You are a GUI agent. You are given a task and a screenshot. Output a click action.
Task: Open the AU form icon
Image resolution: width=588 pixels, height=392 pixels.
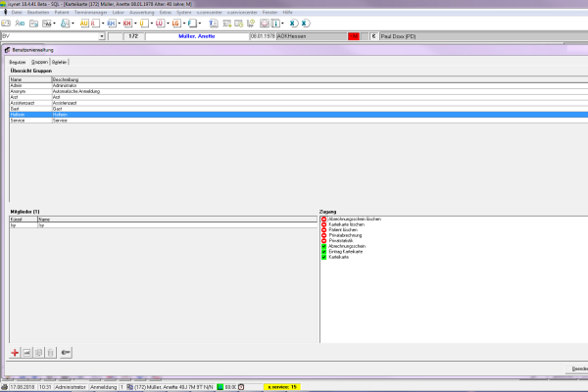click(x=84, y=24)
